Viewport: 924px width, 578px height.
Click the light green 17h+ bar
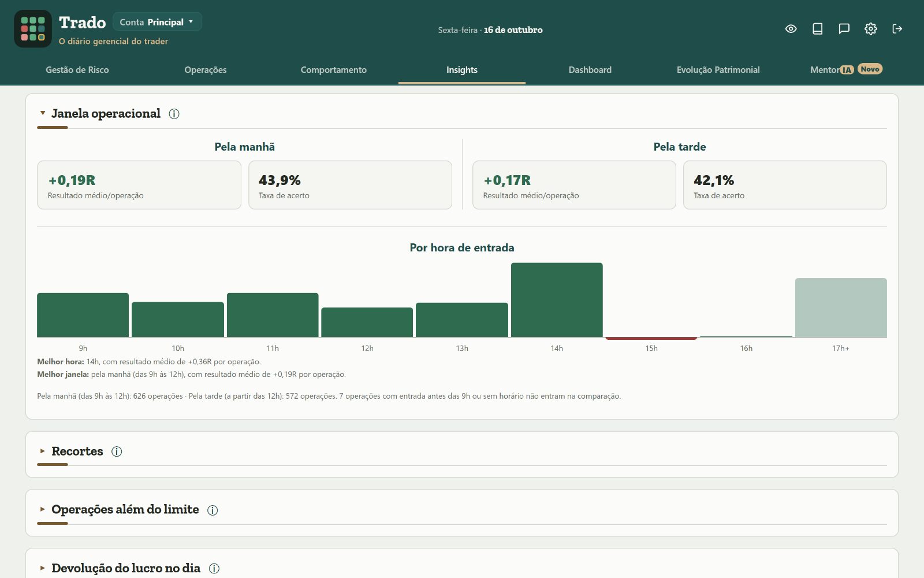coord(841,307)
